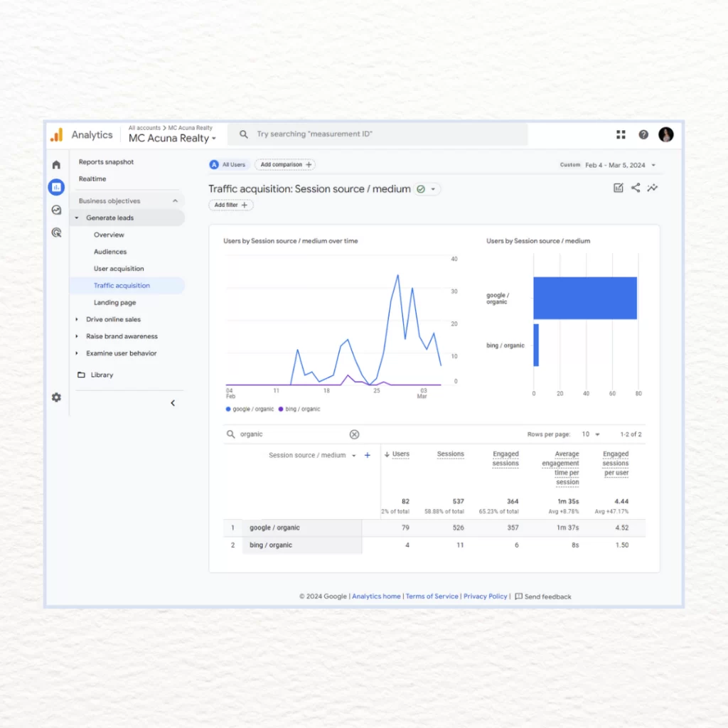The width and height of the screenshot is (728, 728).
Task: Open the Overview report
Action: [109, 235]
